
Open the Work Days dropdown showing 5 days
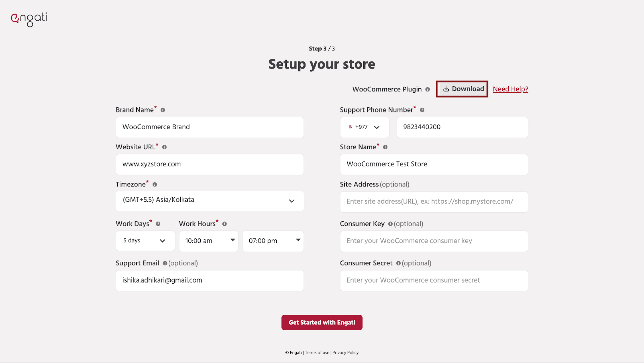[x=145, y=241]
